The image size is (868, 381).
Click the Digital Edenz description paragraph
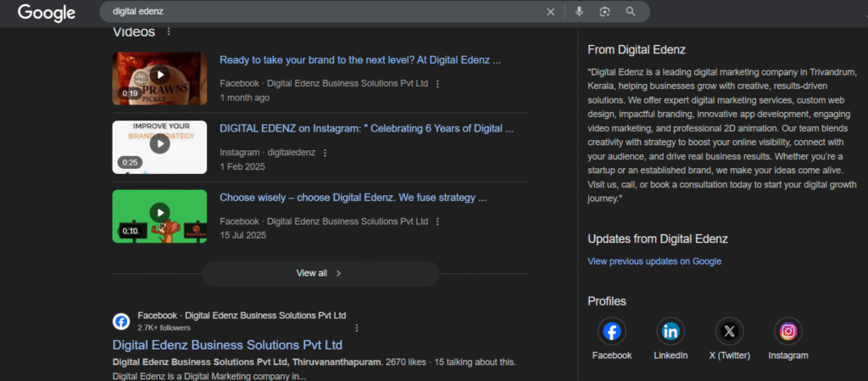tap(723, 135)
